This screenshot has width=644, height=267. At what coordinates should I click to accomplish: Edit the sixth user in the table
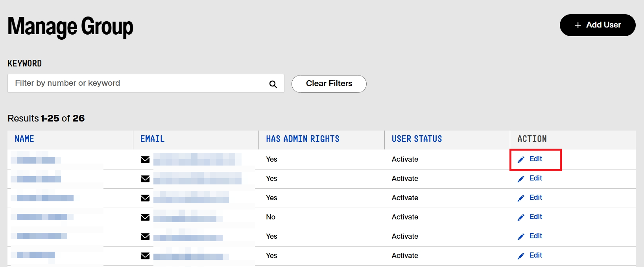click(530, 256)
